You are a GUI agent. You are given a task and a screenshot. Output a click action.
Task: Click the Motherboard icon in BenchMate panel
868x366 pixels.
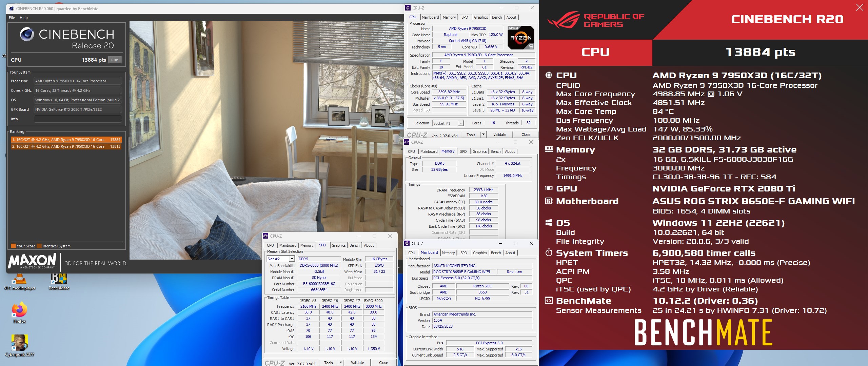tap(549, 201)
